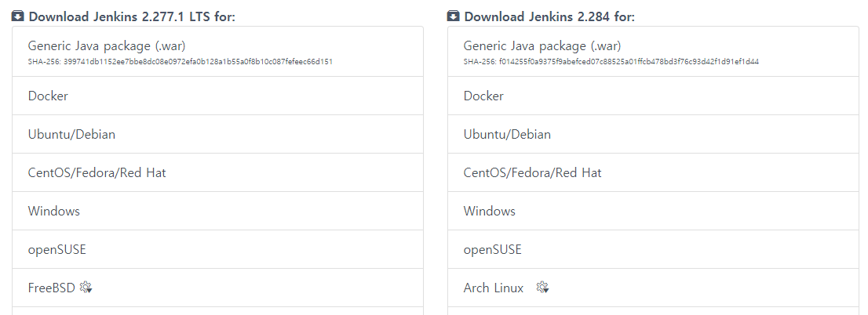868x315 pixels.
Task: Click the 'Download Jenkins 2.277.1 LTS for:' heading
Action: (132, 16)
